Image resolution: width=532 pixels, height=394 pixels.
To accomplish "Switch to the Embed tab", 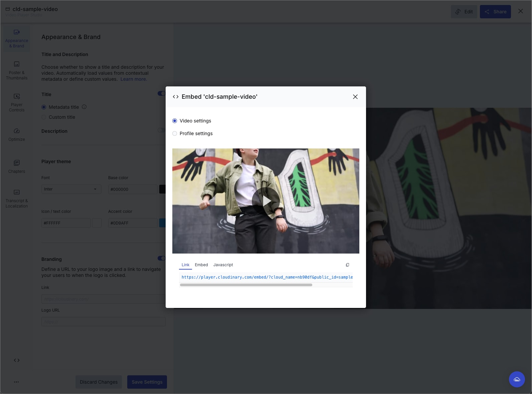I will [x=201, y=265].
